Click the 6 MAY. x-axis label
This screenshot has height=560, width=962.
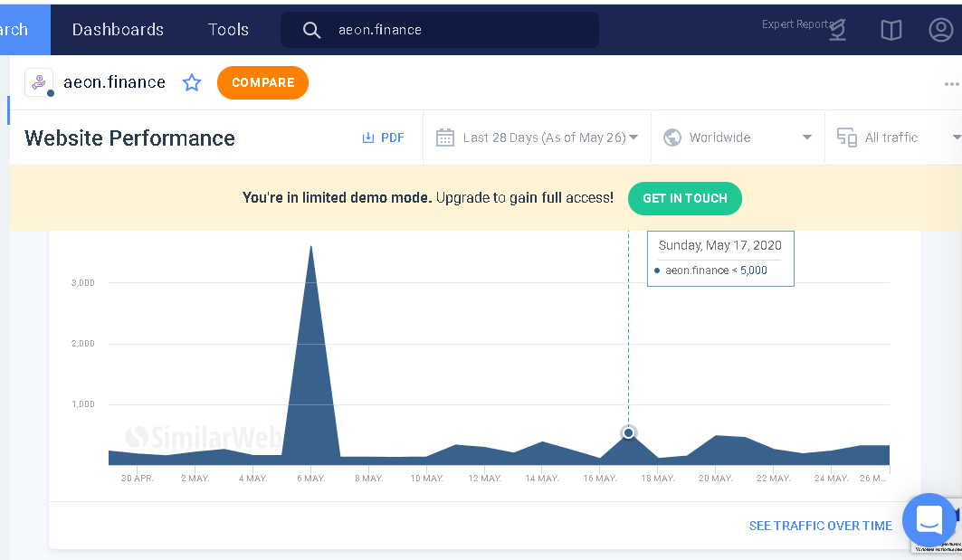[x=311, y=479]
